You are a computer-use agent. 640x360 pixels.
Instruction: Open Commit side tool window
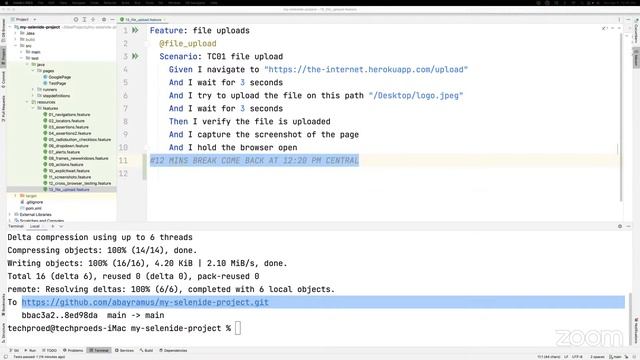coord(3,80)
